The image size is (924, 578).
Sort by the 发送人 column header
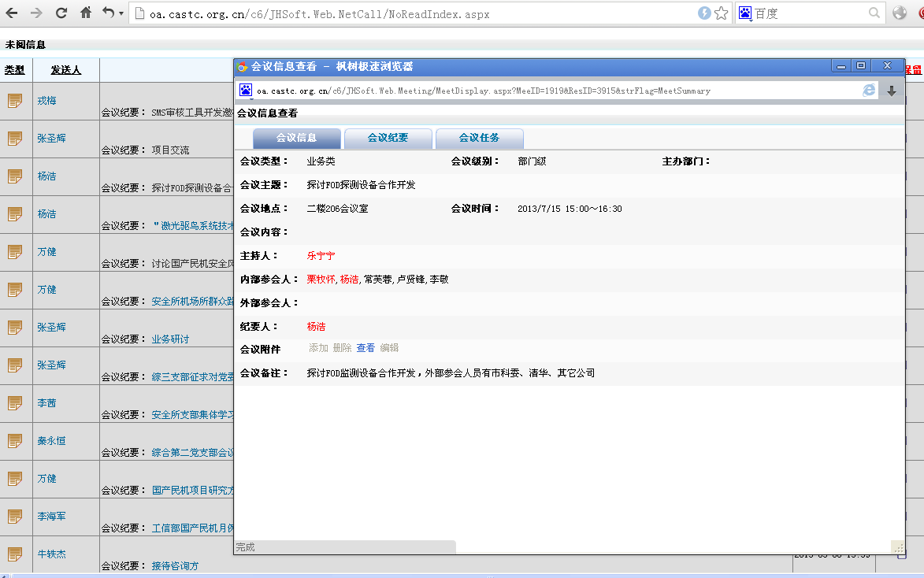click(x=65, y=70)
